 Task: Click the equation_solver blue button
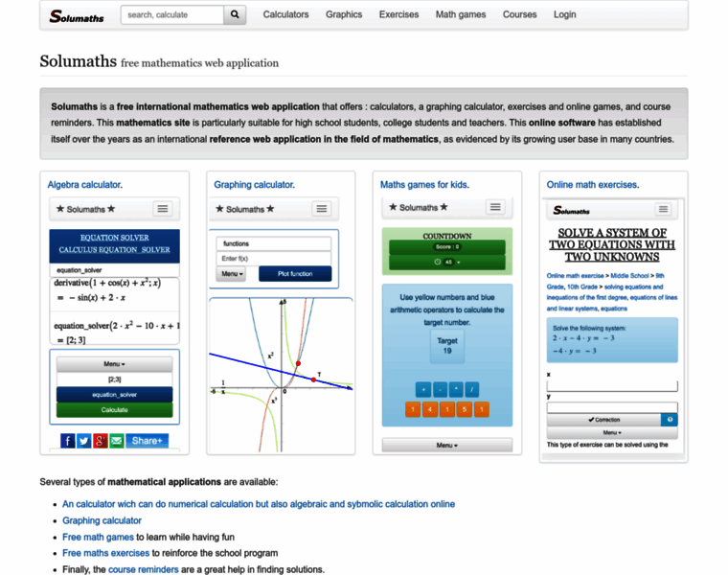[114, 395]
